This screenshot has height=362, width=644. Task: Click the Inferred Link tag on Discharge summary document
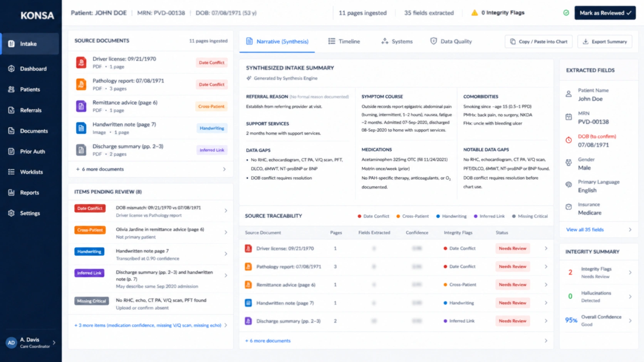(212, 150)
